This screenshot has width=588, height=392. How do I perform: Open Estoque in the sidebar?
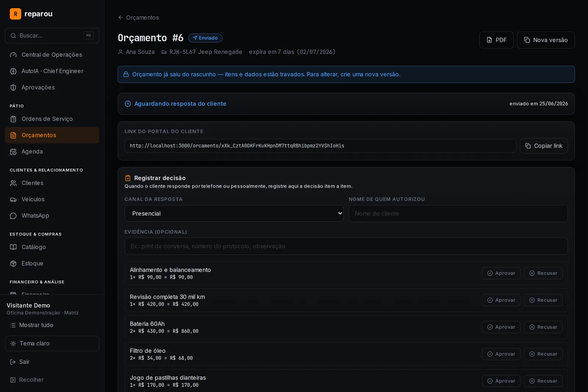click(52, 263)
